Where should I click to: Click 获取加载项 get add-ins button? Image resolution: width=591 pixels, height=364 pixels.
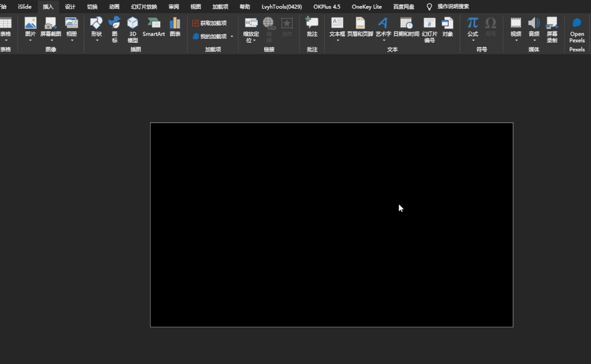[x=209, y=23]
